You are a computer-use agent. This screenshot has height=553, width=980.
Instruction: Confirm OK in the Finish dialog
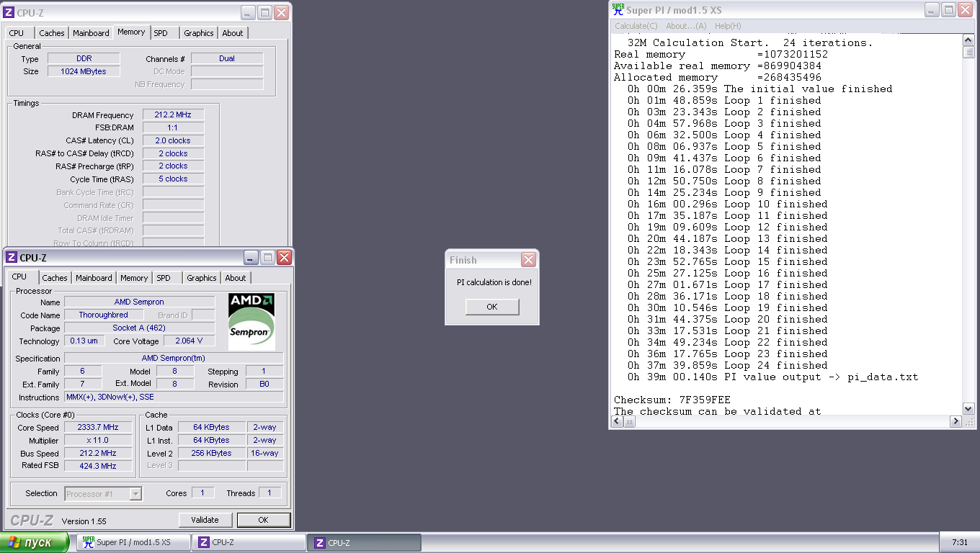(x=491, y=307)
